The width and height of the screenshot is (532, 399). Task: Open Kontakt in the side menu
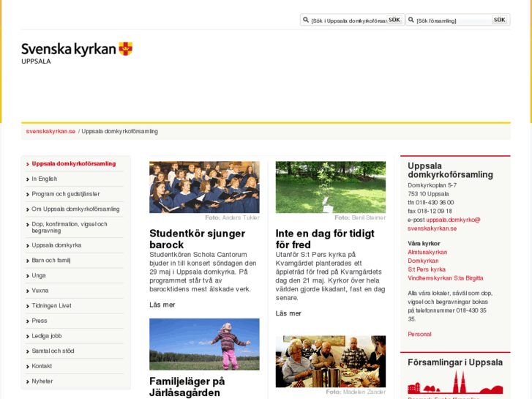click(x=42, y=366)
